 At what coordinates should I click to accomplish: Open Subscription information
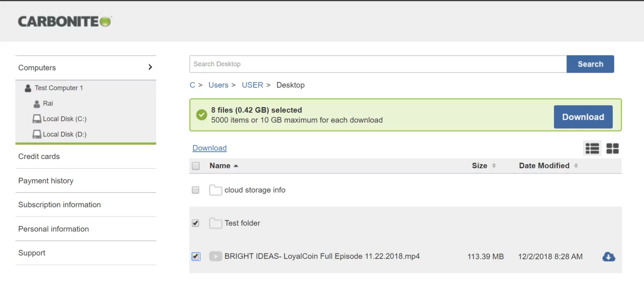pyautogui.click(x=59, y=205)
